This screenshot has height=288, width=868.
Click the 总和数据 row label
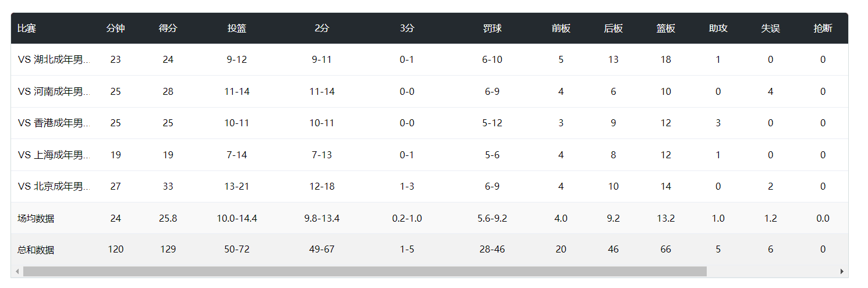pyautogui.click(x=36, y=250)
